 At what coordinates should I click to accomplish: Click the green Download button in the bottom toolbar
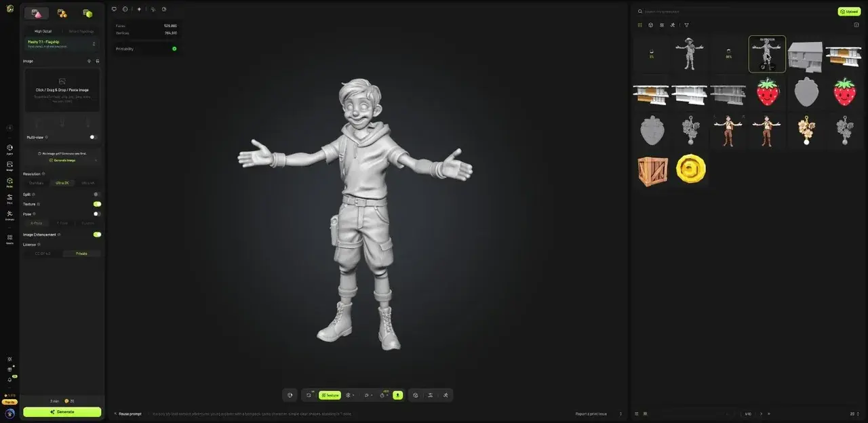pos(397,395)
